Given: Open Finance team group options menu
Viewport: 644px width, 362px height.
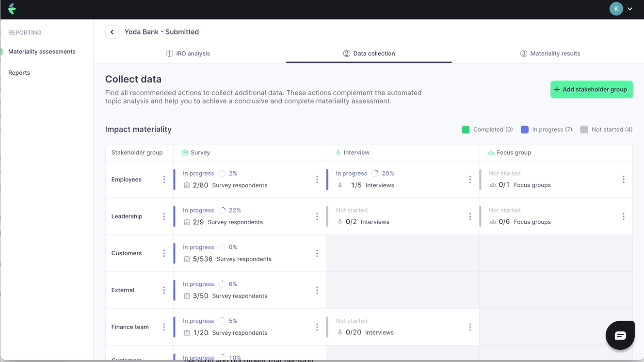Looking at the screenshot, I should (x=164, y=327).
